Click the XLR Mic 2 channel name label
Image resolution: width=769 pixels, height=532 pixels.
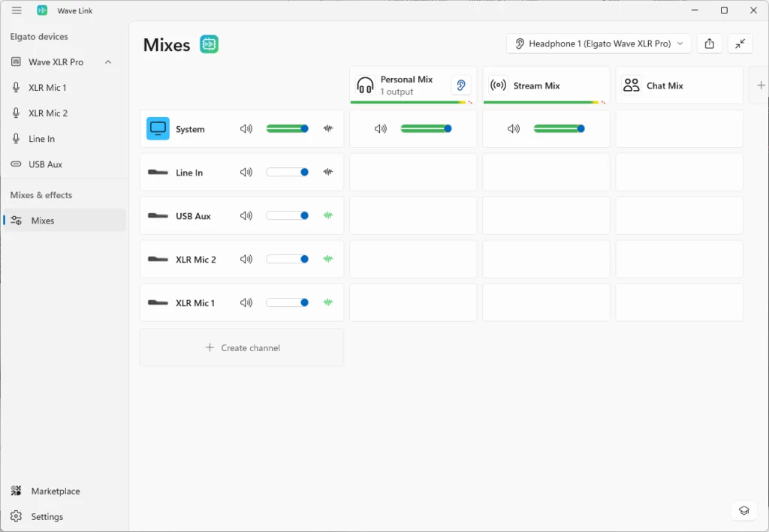[x=196, y=260]
